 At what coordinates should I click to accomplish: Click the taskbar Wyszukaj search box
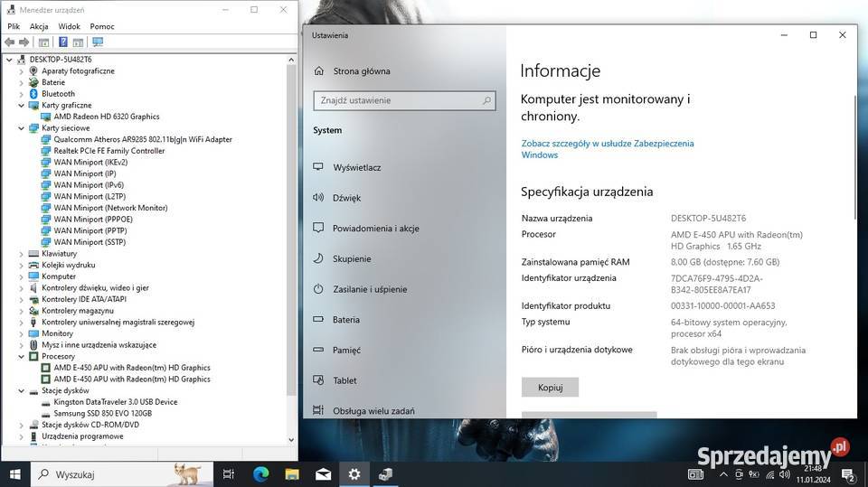pos(120,474)
